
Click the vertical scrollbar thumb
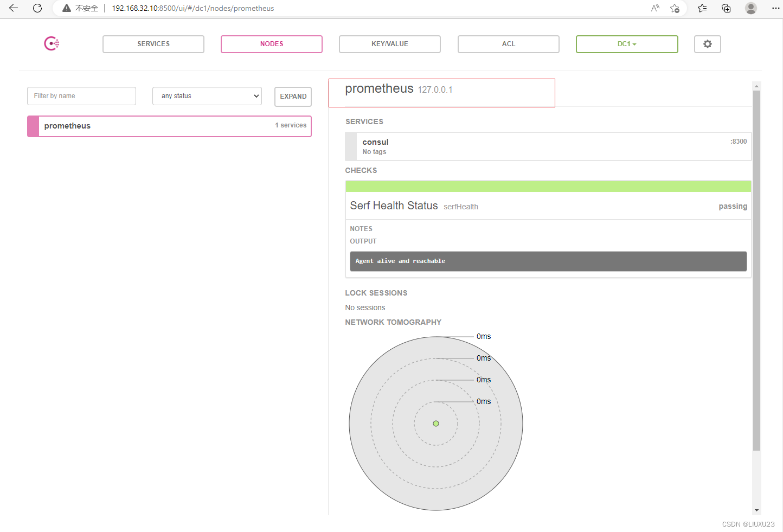coord(756,271)
